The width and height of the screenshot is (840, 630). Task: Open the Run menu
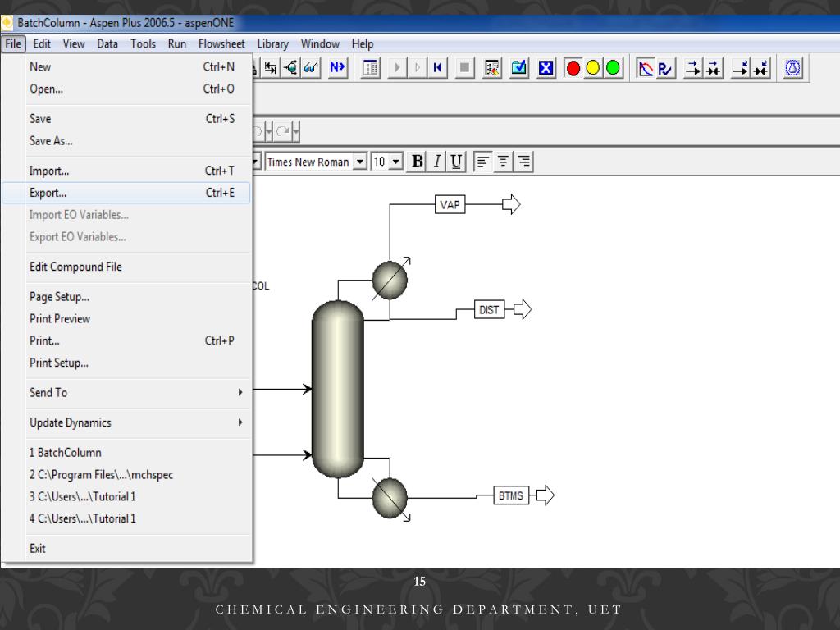pyautogui.click(x=177, y=44)
